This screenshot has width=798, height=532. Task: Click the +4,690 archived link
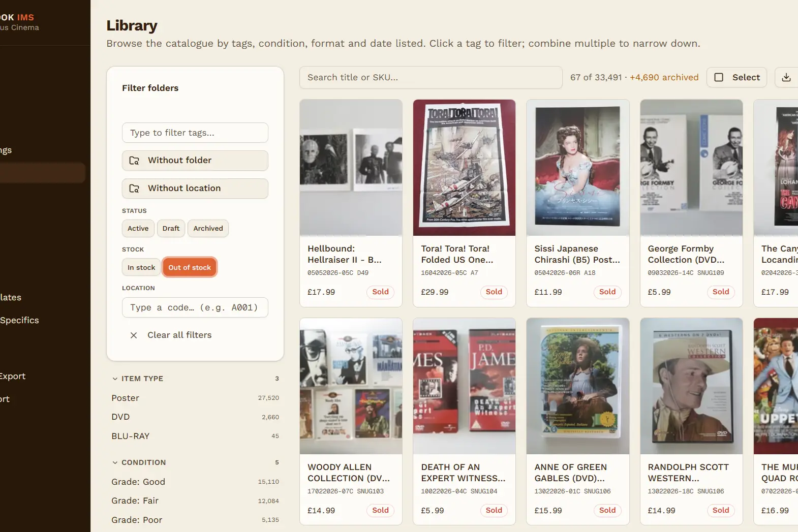[x=664, y=77]
